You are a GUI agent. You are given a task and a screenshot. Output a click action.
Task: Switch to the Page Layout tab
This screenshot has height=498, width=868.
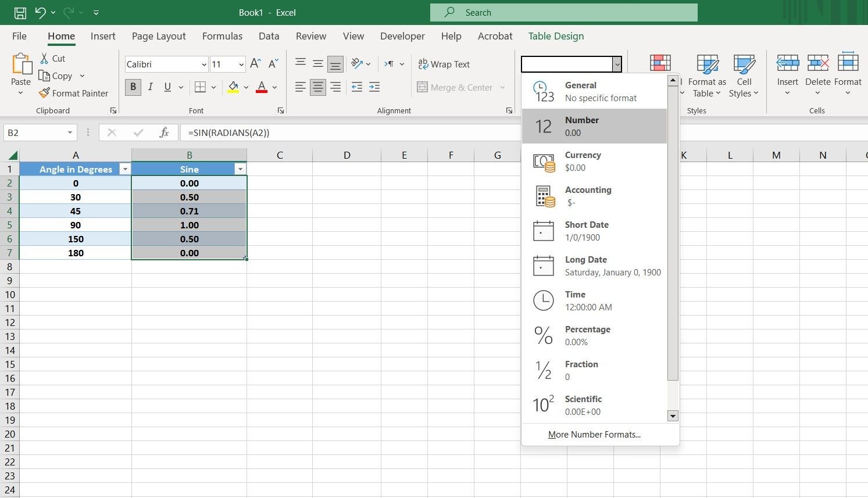(159, 36)
